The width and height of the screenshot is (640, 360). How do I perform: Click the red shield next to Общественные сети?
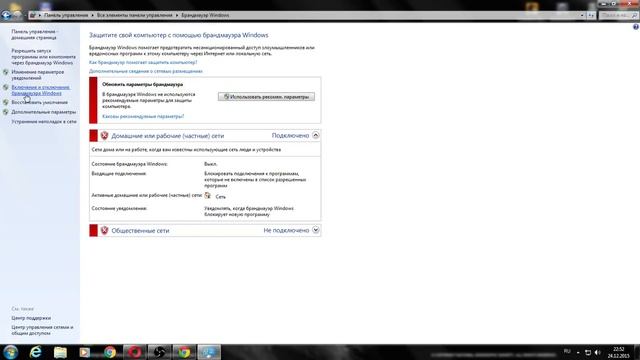point(104,230)
